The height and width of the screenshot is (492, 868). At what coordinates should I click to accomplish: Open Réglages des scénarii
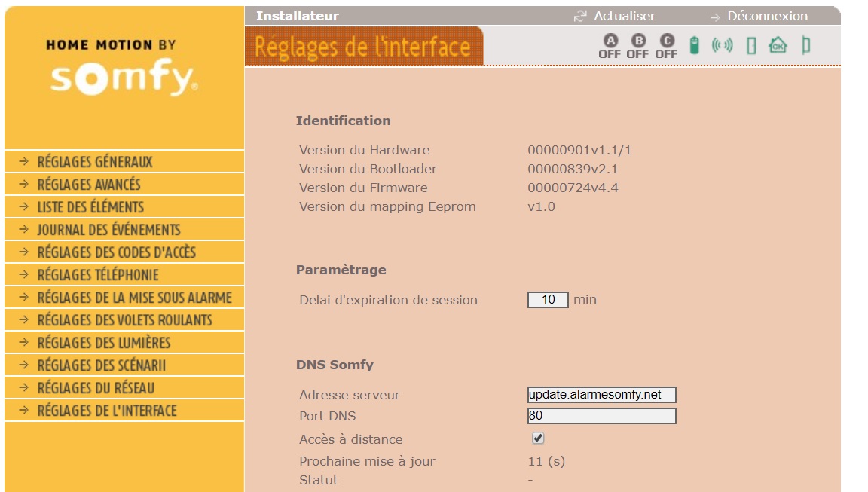coord(124,366)
